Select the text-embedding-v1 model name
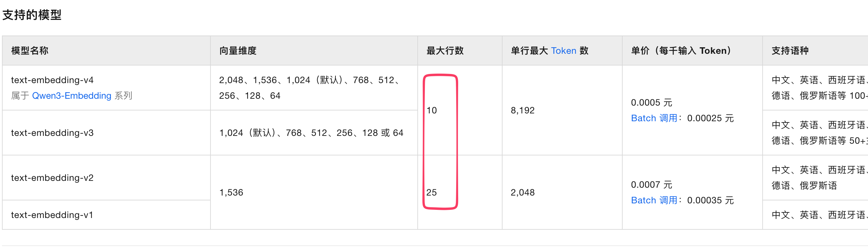The height and width of the screenshot is (247, 868). click(x=52, y=215)
